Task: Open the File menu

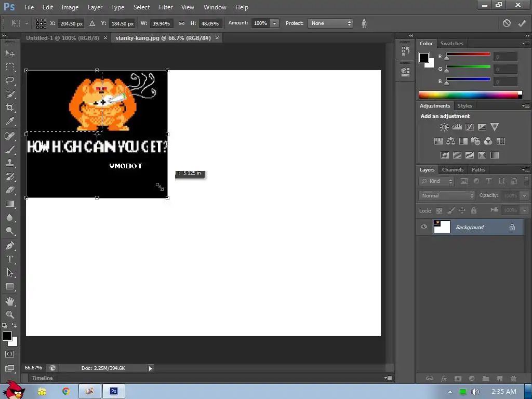Action: tap(29, 7)
